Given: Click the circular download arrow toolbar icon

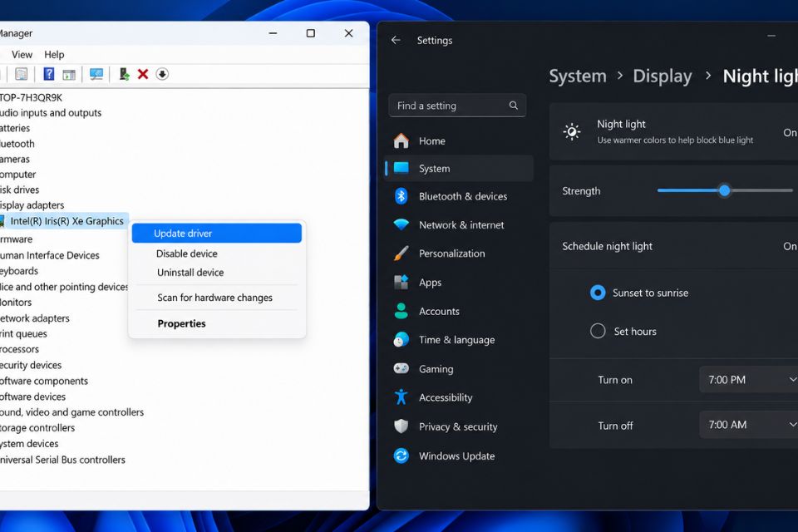Looking at the screenshot, I should point(162,74).
